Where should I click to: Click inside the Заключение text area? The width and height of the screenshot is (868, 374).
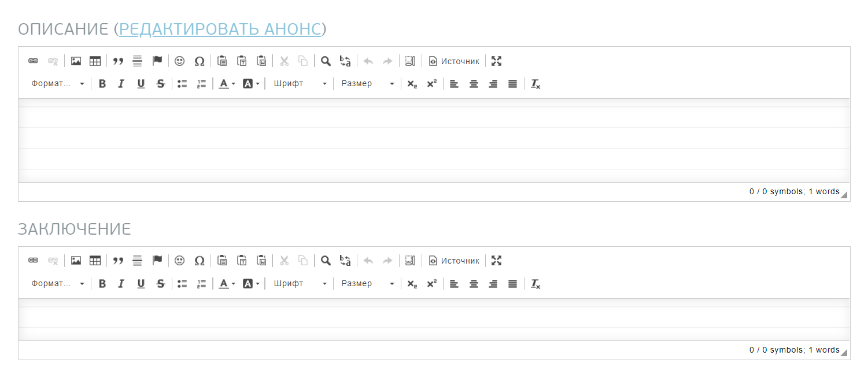click(x=434, y=320)
